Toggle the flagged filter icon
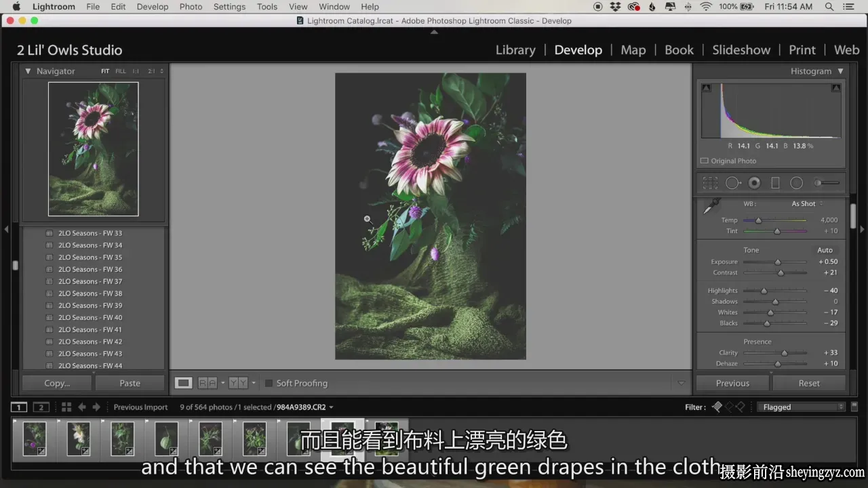 717,407
